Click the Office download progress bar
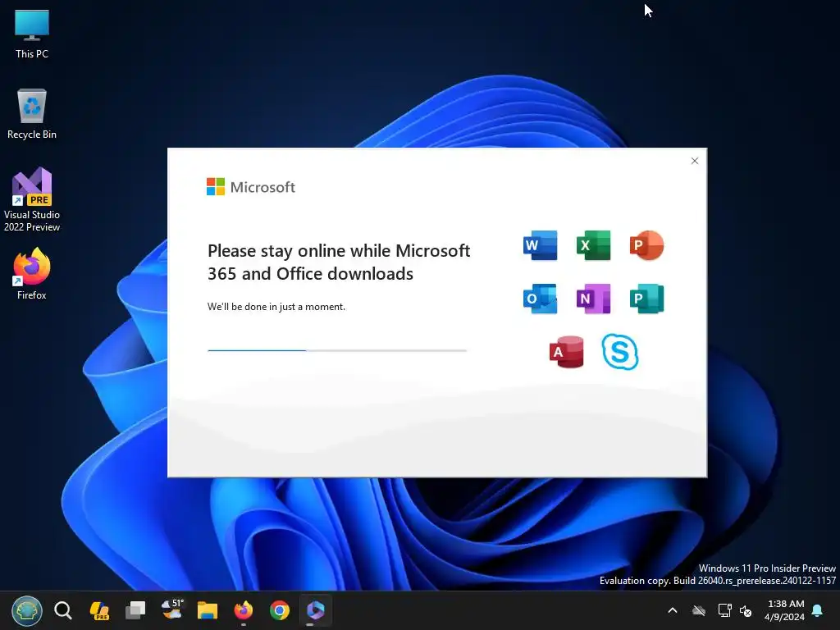The height and width of the screenshot is (630, 840). pos(337,350)
